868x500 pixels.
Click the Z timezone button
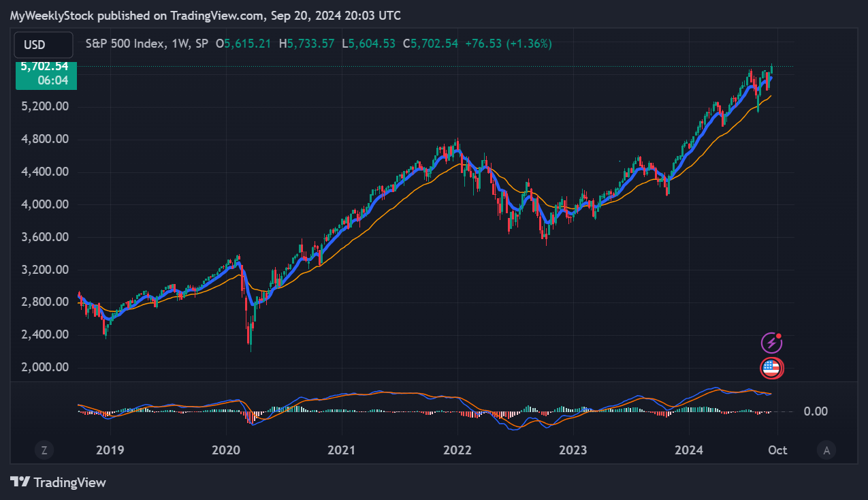[44, 450]
